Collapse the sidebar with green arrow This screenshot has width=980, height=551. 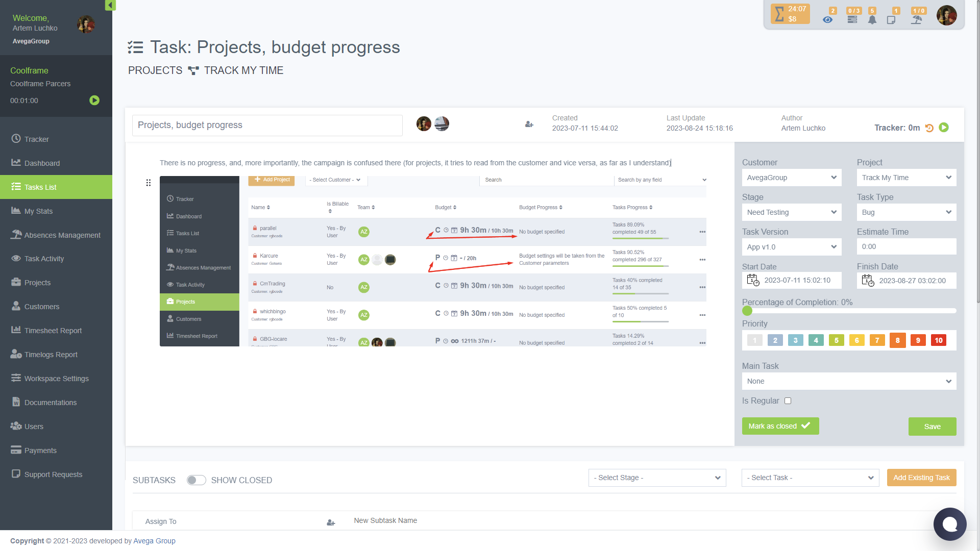tap(110, 5)
